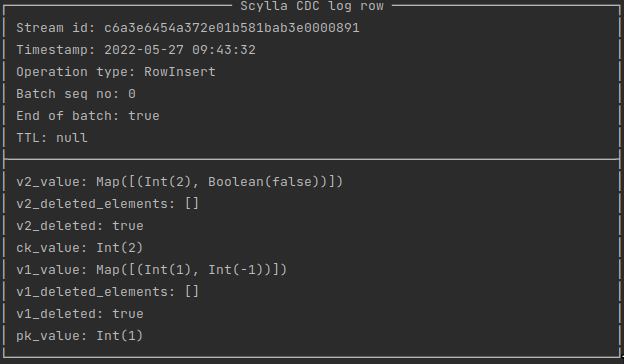Click the v2_deleted_elements empty list
624x364 pixels.
192,204
